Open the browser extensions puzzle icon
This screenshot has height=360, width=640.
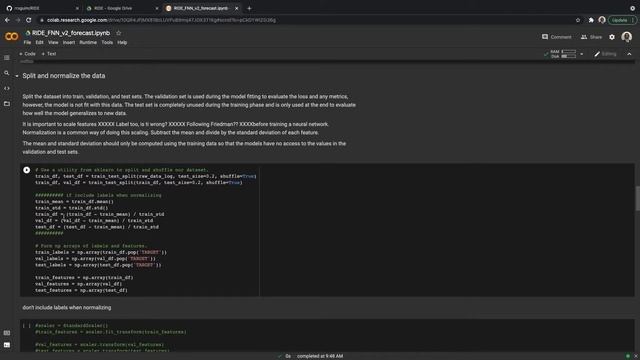click(591, 20)
